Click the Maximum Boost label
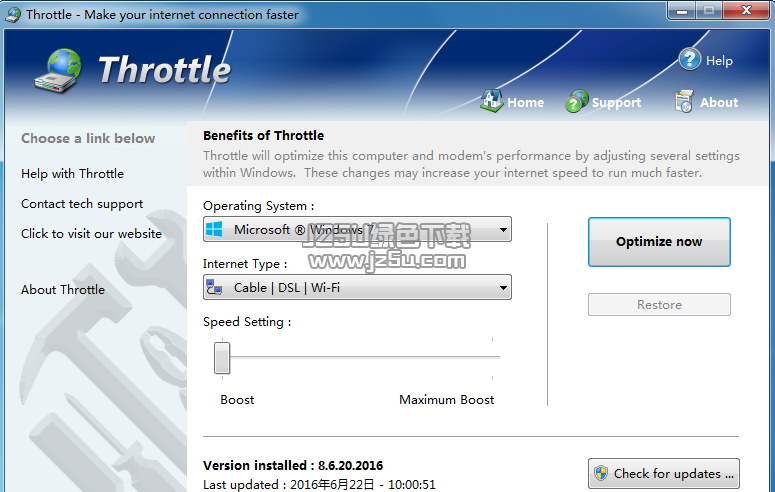Viewport: 775px width, 492px height. pos(446,400)
